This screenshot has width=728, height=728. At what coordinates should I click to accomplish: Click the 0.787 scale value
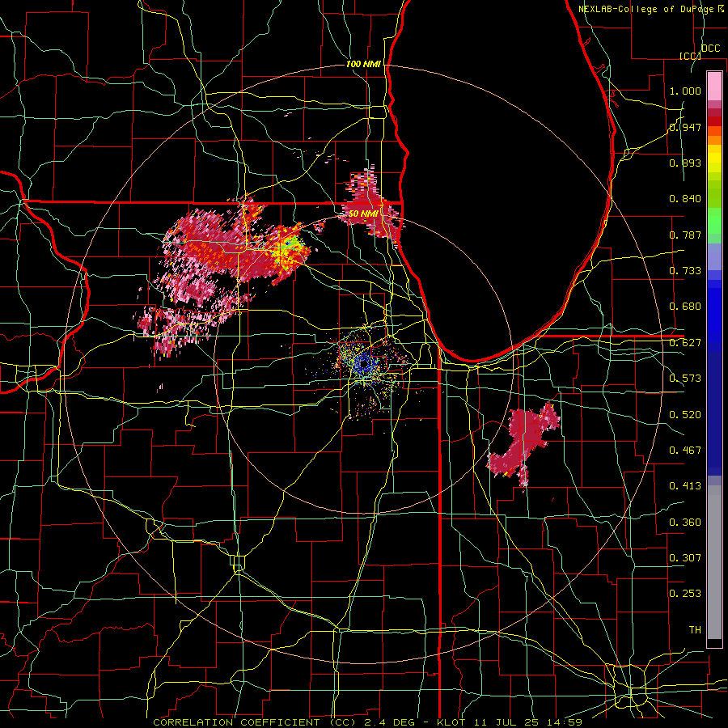[685, 235]
